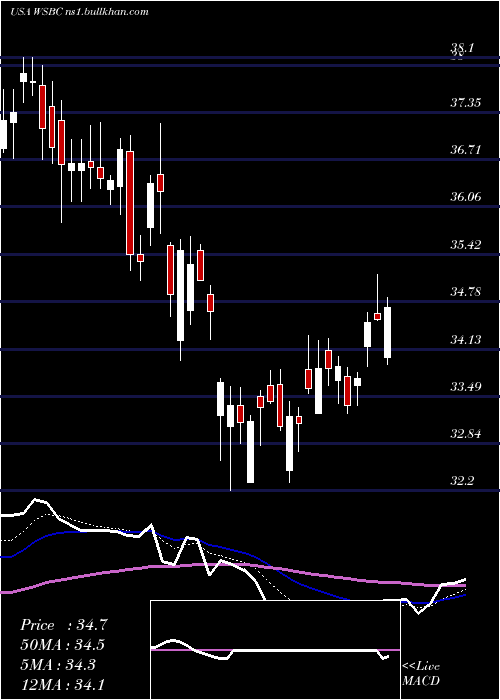500x700 pixels.
Task: Click the 37.35 price axis label
Action: [466, 103]
